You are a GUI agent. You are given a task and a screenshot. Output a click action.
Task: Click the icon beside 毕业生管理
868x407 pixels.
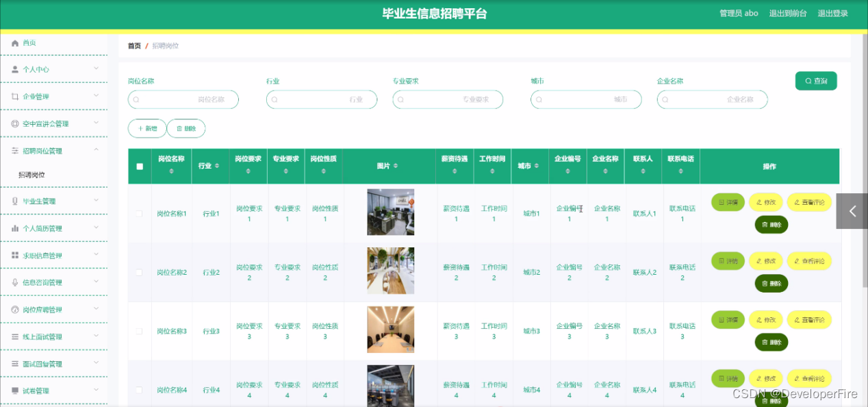(x=15, y=201)
